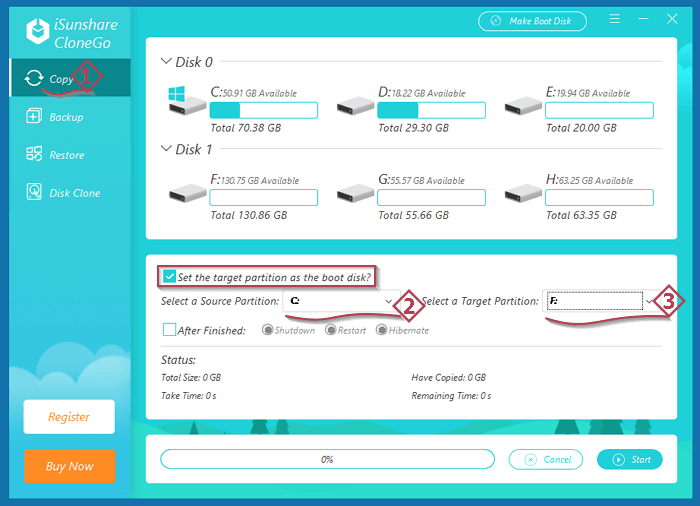Click the 'Take Time: 0 s' status text
This screenshot has height=506, width=700.
[x=189, y=396]
